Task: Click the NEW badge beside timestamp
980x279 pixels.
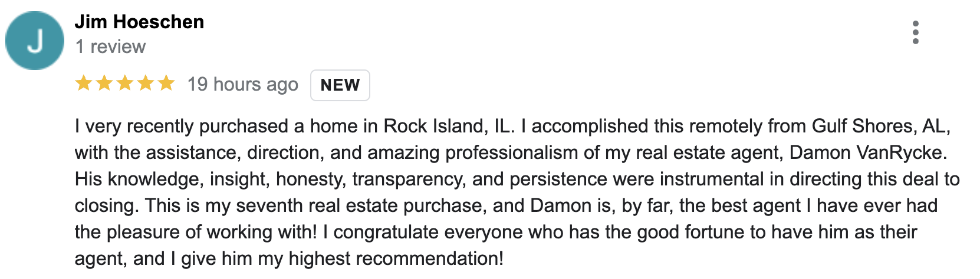Action: 340,85
